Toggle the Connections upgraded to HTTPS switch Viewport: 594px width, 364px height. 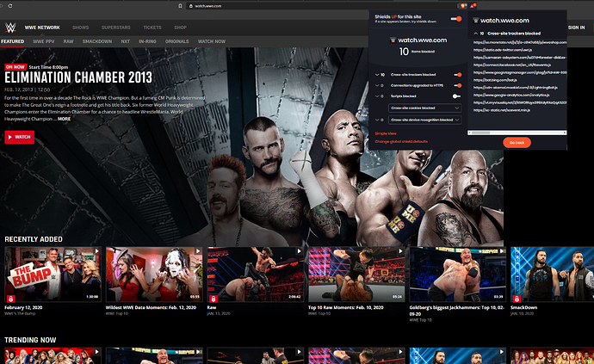click(458, 85)
